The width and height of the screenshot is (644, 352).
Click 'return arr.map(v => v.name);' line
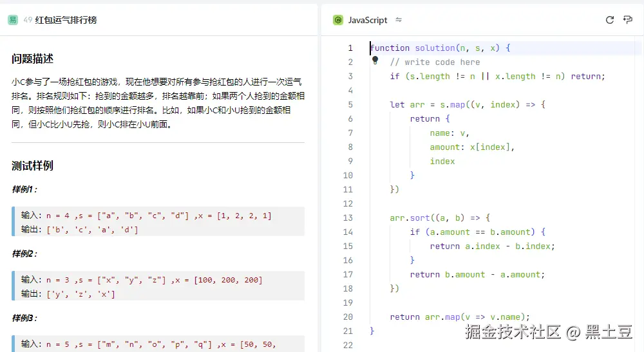pyautogui.click(x=460, y=317)
